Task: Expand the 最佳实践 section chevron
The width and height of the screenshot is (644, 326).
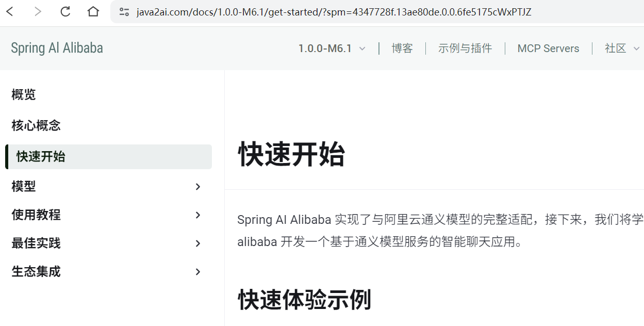Action: (x=198, y=243)
